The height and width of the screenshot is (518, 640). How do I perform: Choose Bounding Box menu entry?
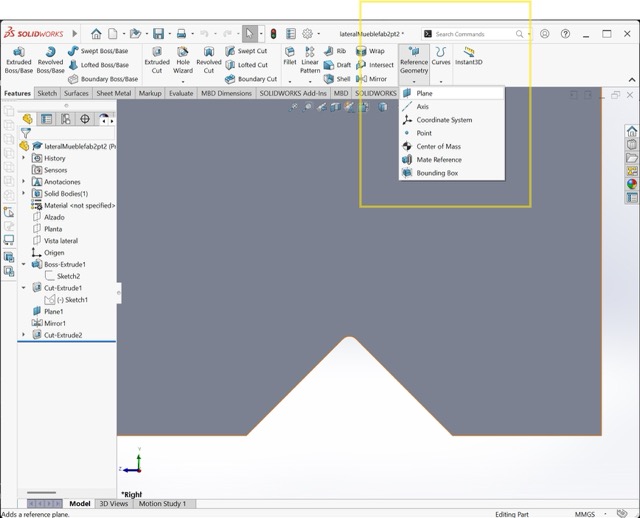click(452, 173)
